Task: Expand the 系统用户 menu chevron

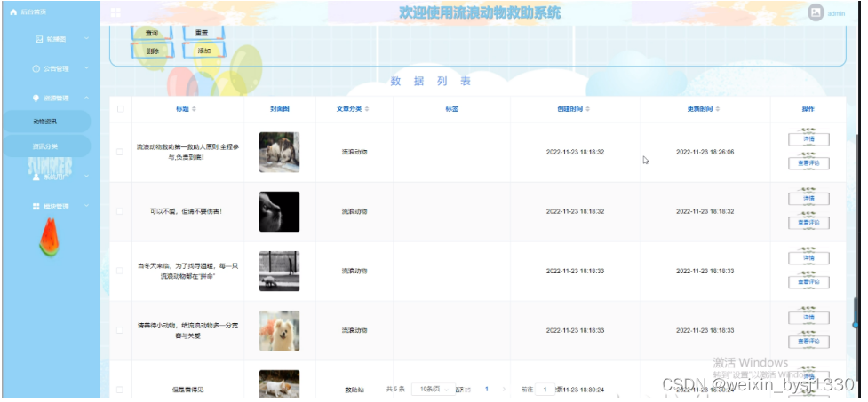Action: pos(86,177)
